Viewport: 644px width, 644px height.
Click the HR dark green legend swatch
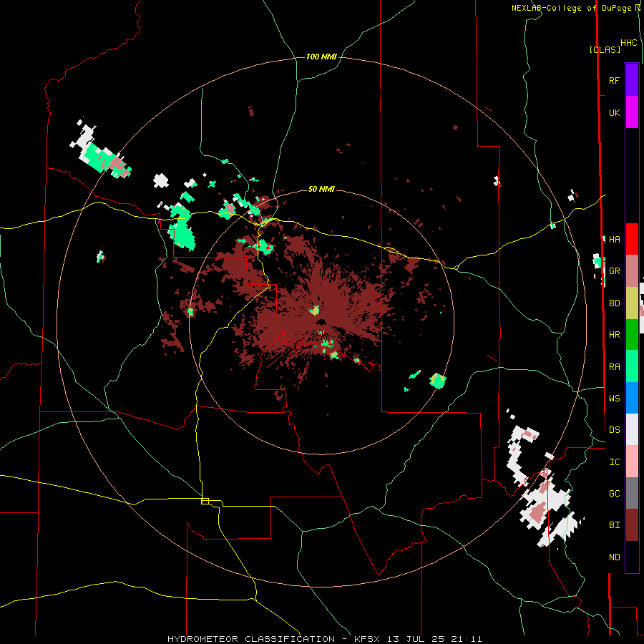pyautogui.click(x=632, y=335)
